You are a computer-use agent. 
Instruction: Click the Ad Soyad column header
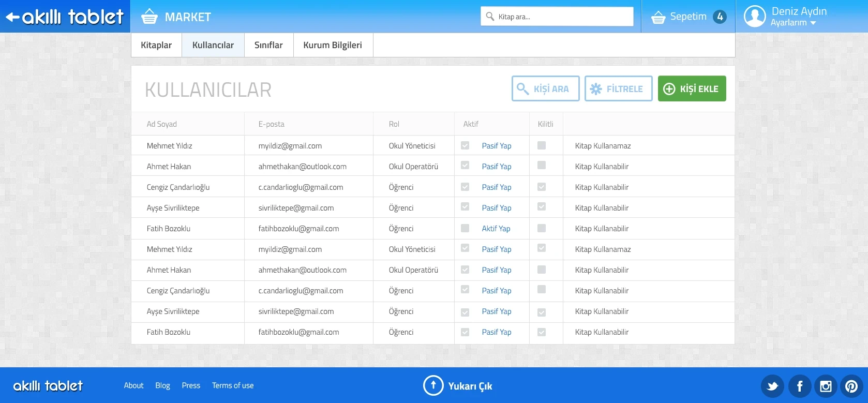point(161,124)
